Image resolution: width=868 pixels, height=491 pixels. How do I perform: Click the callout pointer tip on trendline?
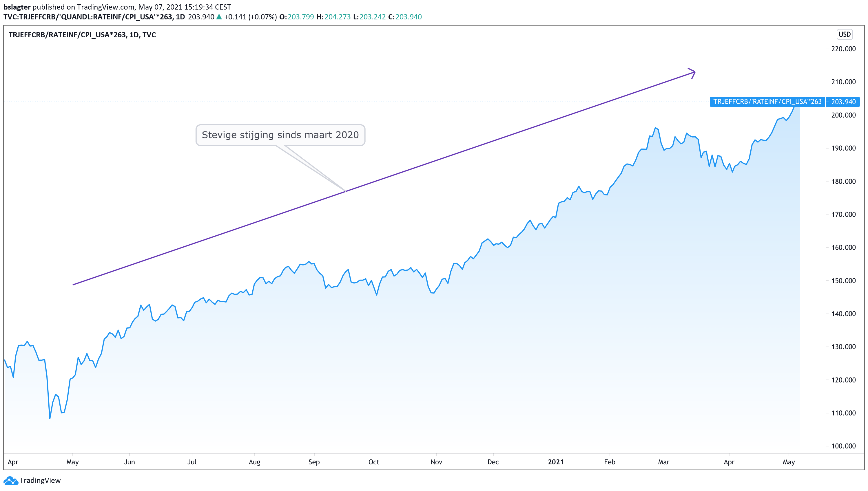pyautogui.click(x=346, y=191)
